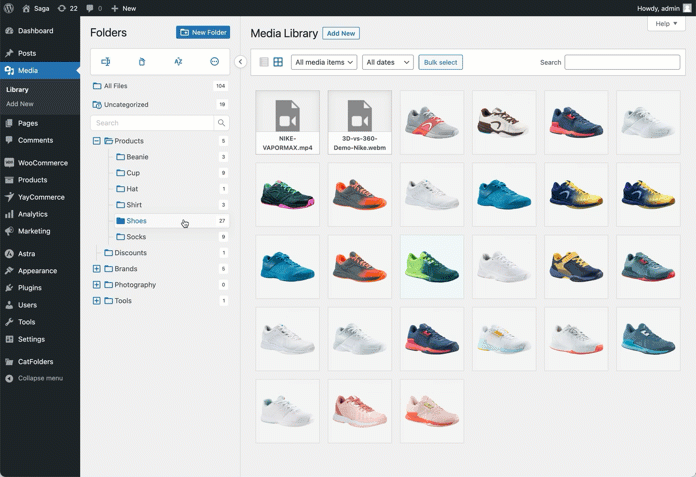Open the Library submenu link

[17, 90]
